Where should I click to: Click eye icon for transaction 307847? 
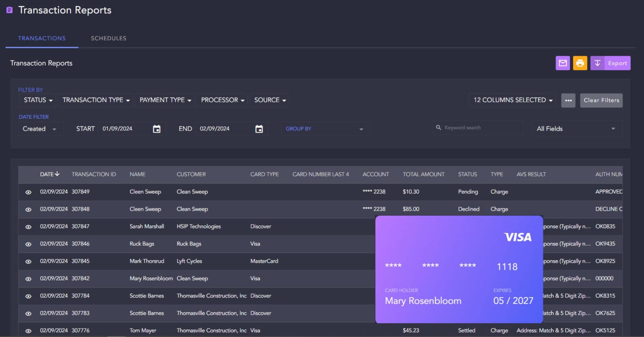point(29,227)
